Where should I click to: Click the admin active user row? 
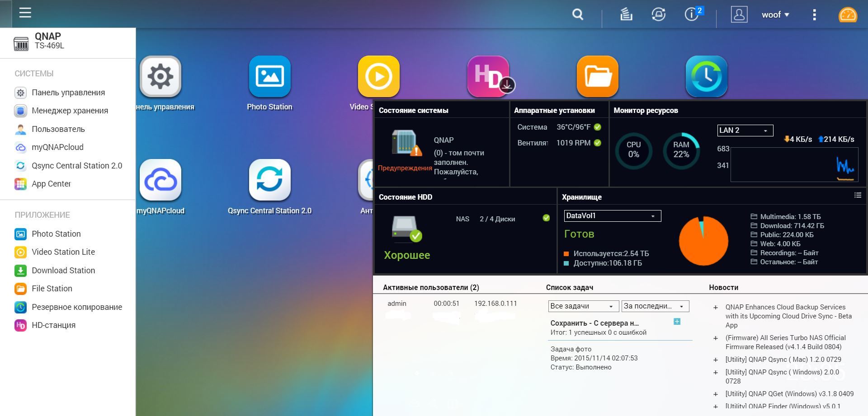coord(452,304)
